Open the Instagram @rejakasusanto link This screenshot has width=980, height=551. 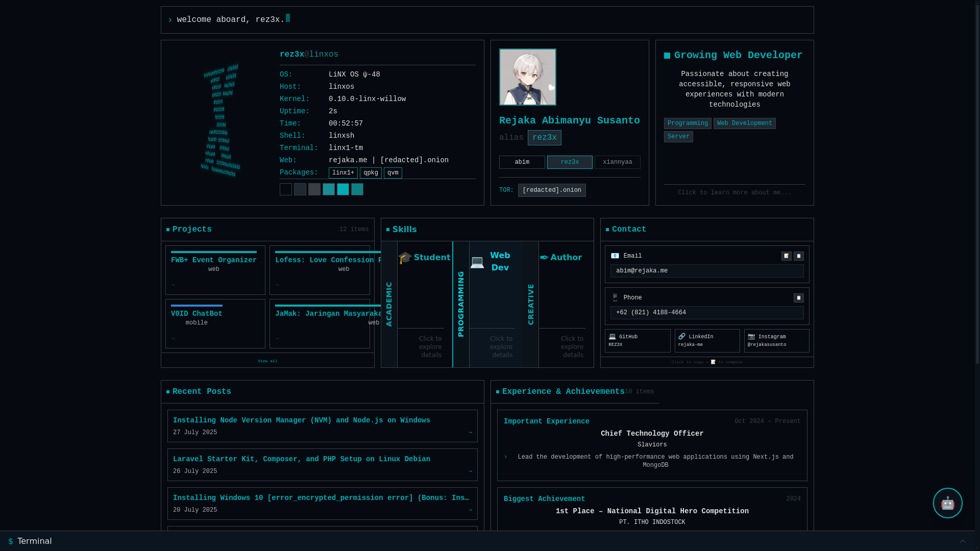[x=776, y=341]
